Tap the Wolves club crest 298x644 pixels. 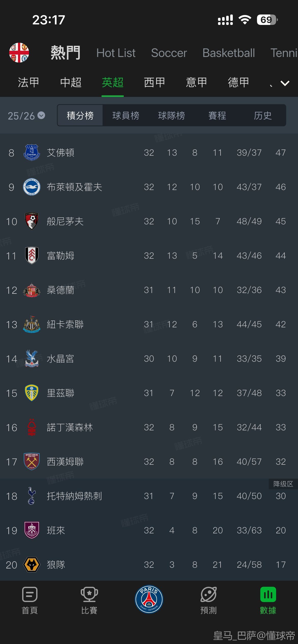coord(32,564)
